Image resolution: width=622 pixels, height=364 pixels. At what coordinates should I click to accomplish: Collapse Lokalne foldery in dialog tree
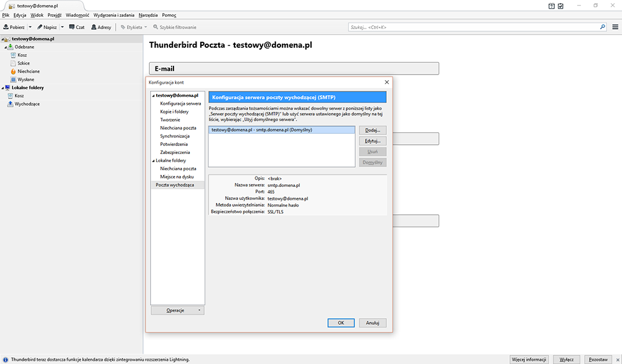[x=154, y=161]
